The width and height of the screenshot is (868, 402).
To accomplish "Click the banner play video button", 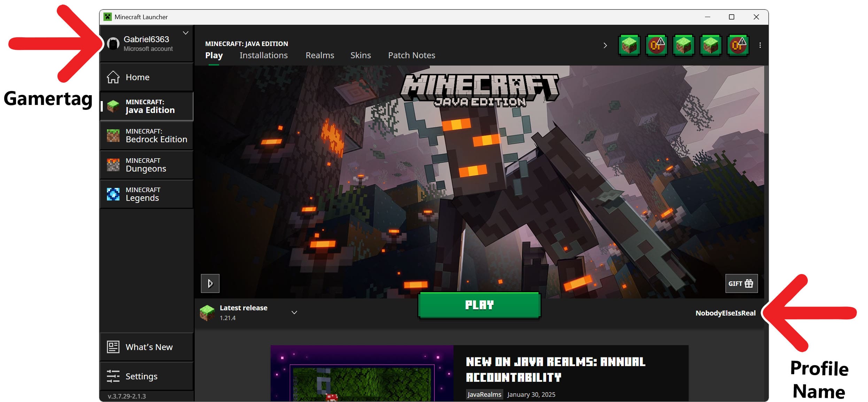I will pos(210,283).
